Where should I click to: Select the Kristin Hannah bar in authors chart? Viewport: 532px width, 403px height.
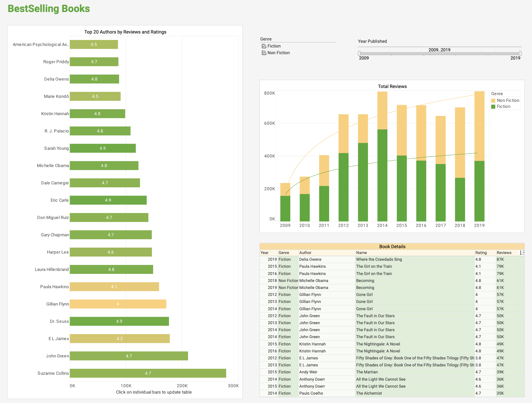[x=97, y=113]
